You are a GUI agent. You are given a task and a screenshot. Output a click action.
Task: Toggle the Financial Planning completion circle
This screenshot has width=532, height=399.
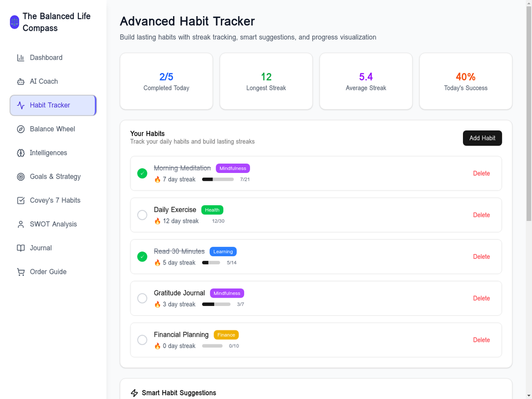point(142,340)
